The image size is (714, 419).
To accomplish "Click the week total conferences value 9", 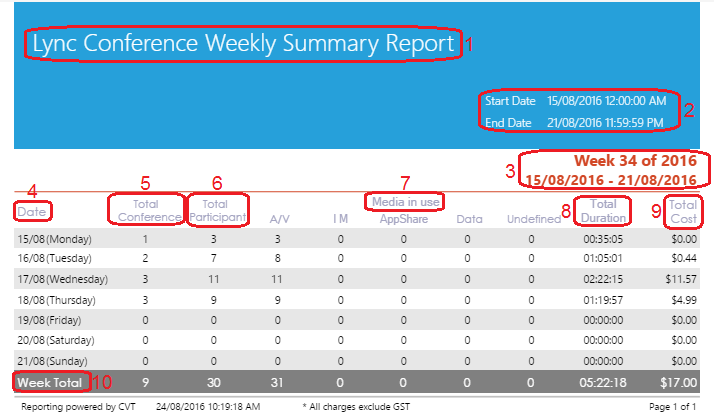I will pos(145,383).
